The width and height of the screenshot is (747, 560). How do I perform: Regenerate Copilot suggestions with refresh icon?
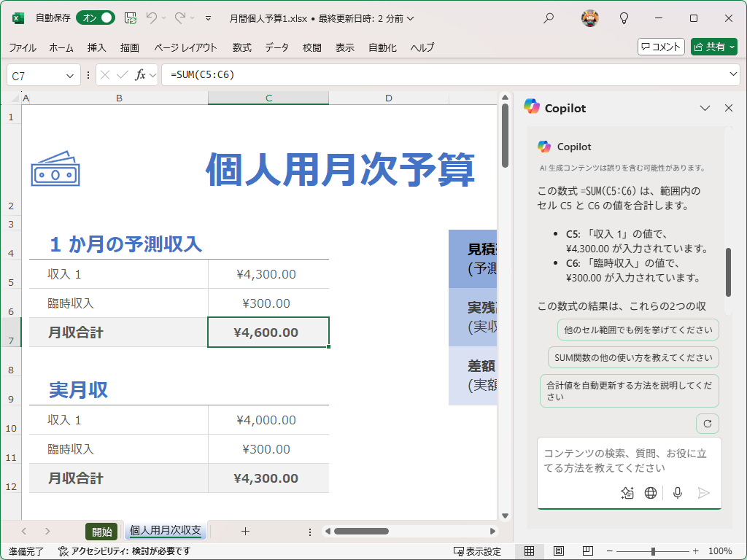pyautogui.click(x=707, y=423)
